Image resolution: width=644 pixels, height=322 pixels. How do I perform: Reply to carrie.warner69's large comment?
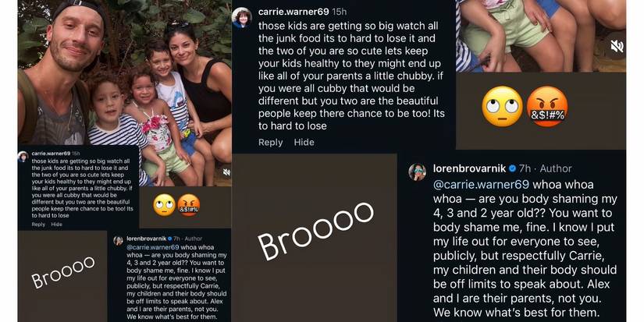click(x=270, y=143)
